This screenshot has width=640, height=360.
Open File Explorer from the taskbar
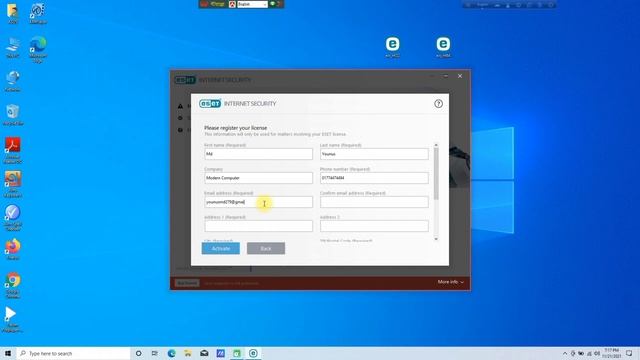[x=188, y=353]
